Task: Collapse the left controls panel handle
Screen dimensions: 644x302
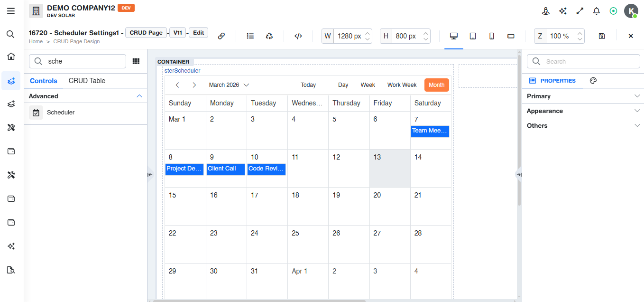Action: 150,175
